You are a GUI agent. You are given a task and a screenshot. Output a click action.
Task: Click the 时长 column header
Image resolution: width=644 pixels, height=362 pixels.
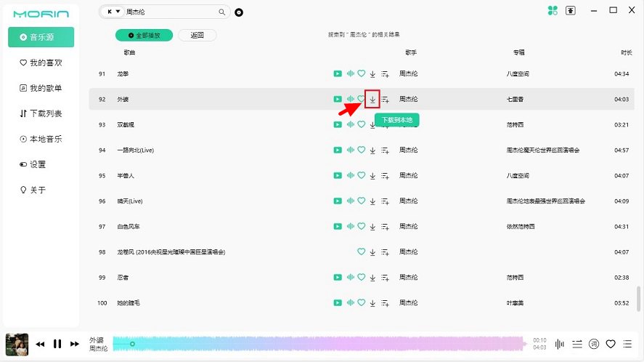[x=627, y=52]
